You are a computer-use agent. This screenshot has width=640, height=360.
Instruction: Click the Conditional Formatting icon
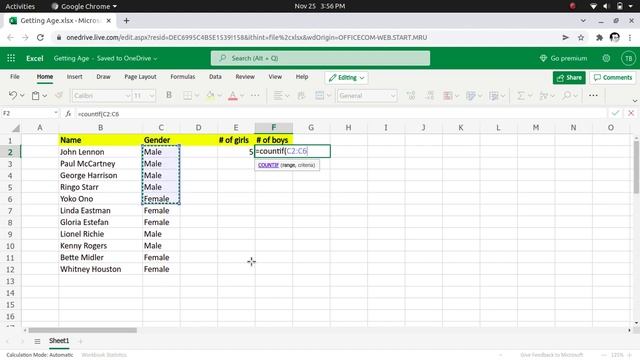(x=448, y=96)
